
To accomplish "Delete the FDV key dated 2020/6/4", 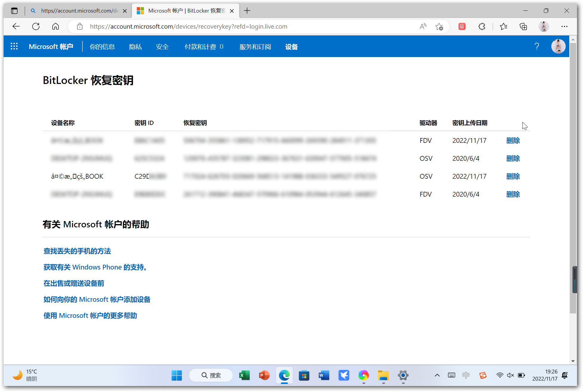I will 513,194.
